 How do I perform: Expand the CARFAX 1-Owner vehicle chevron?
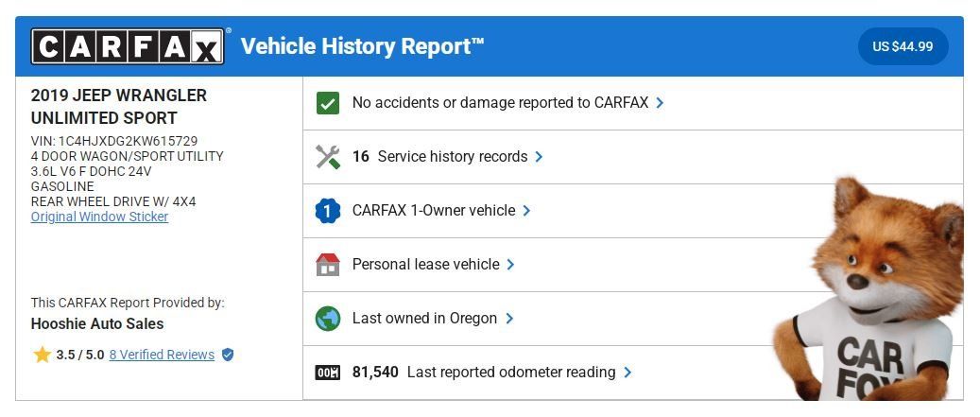[526, 211]
